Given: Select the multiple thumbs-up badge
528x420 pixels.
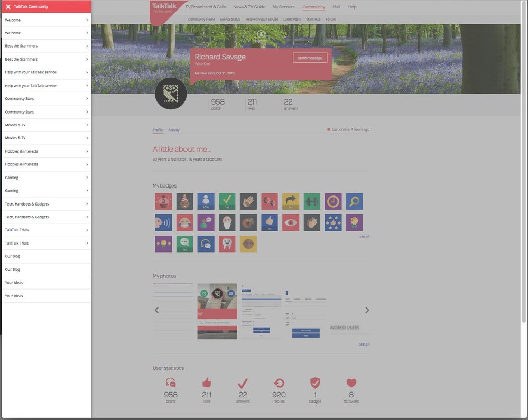Looking at the screenshot, I should tap(333, 222).
